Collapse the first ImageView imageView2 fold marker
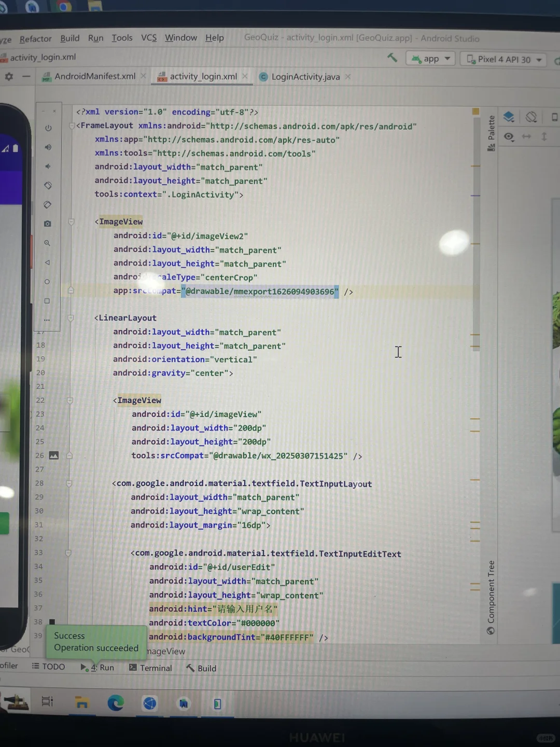Image resolution: width=560 pixels, height=747 pixels. click(72, 222)
